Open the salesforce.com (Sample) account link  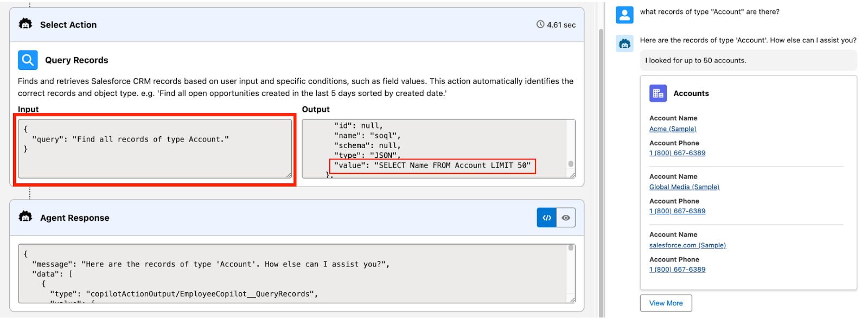click(x=687, y=245)
